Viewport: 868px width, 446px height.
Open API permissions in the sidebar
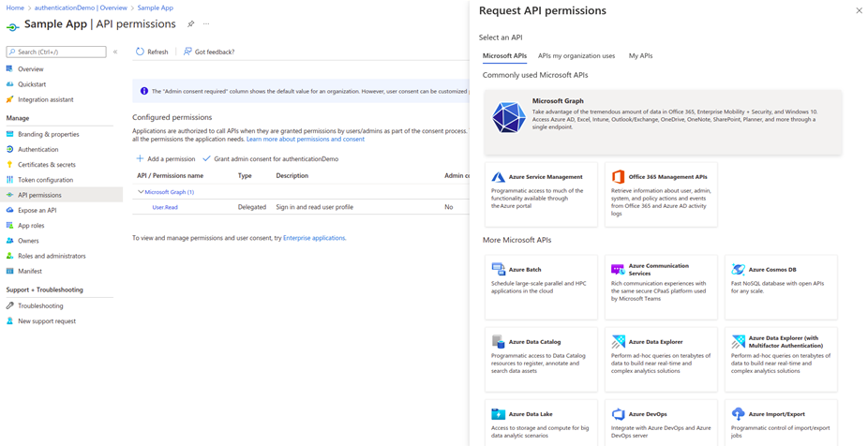(x=62, y=195)
